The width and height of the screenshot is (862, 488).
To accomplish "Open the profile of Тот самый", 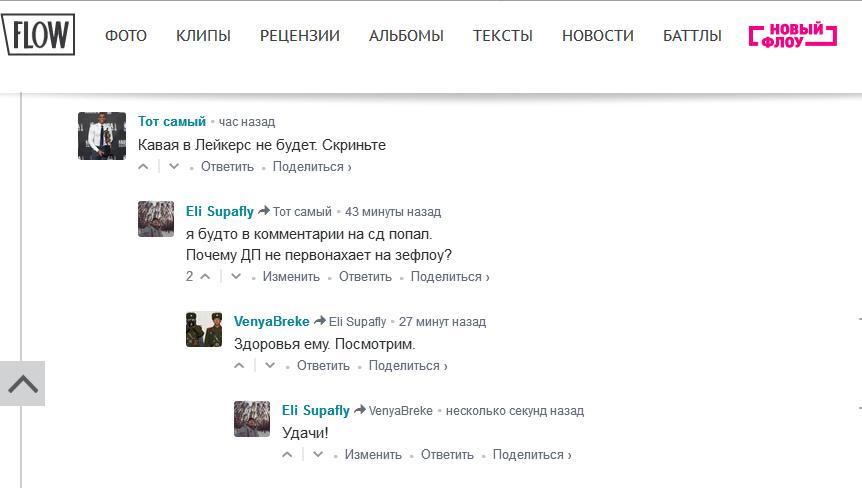I will point(172,121).
